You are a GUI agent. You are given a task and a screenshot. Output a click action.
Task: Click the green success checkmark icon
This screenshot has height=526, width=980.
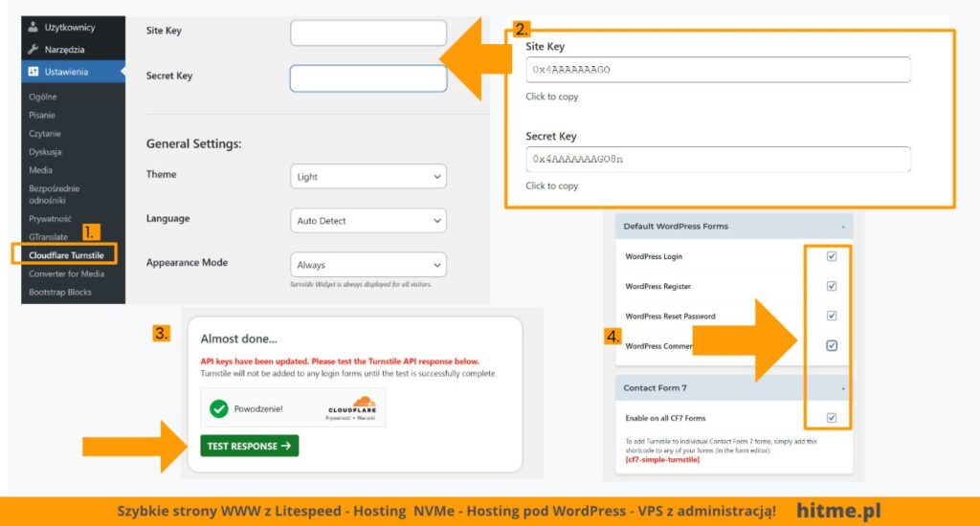[x=219, y=408]
